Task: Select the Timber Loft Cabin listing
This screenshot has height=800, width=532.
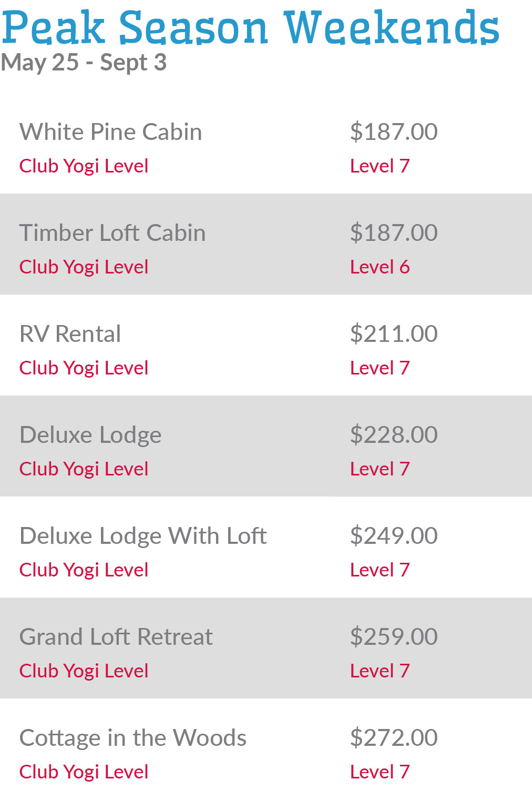Action: pos(112,233)
